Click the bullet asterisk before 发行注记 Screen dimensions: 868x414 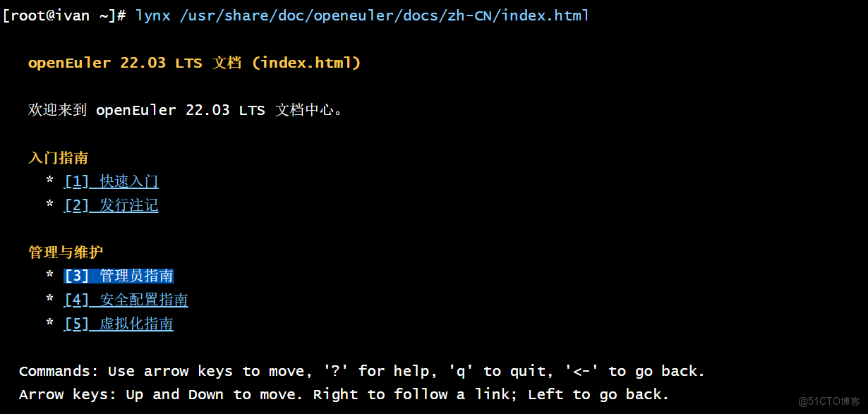[50, 205]
